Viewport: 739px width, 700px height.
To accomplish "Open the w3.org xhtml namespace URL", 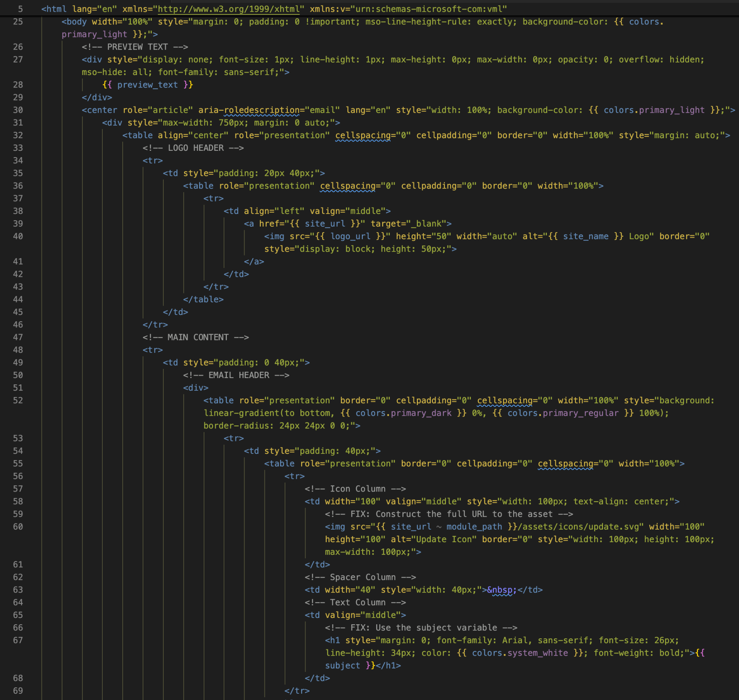I will pos(229,9).
